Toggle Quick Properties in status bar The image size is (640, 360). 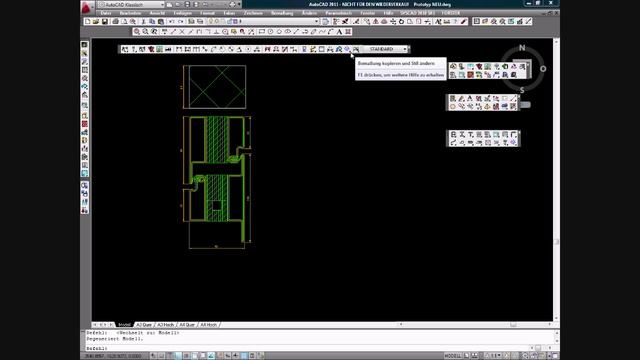252,356
